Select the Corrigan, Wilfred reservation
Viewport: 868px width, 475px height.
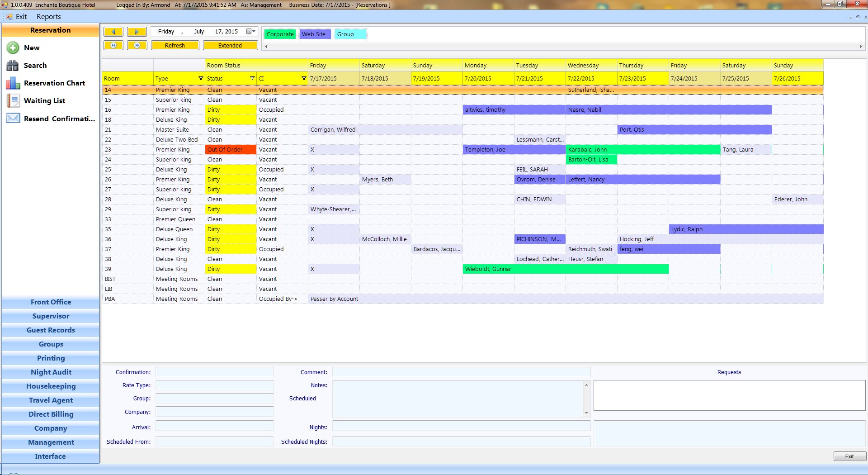(385, 130)
